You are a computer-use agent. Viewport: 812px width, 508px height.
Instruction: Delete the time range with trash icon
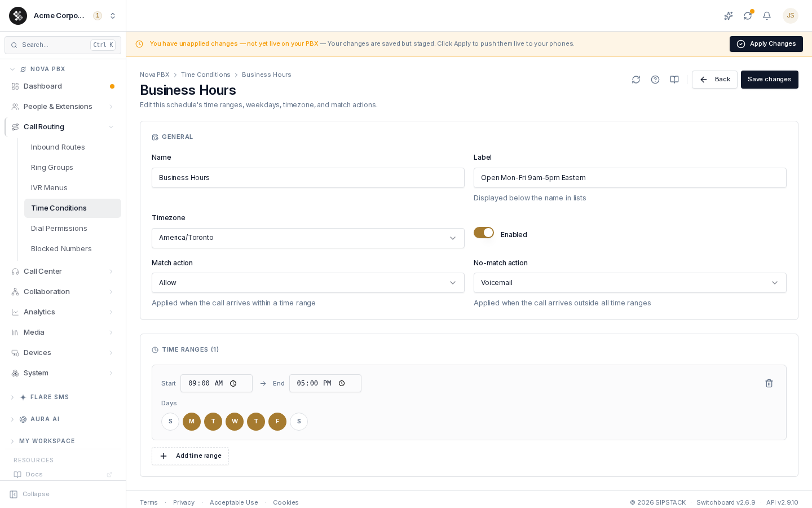click(x=769, y=383)
